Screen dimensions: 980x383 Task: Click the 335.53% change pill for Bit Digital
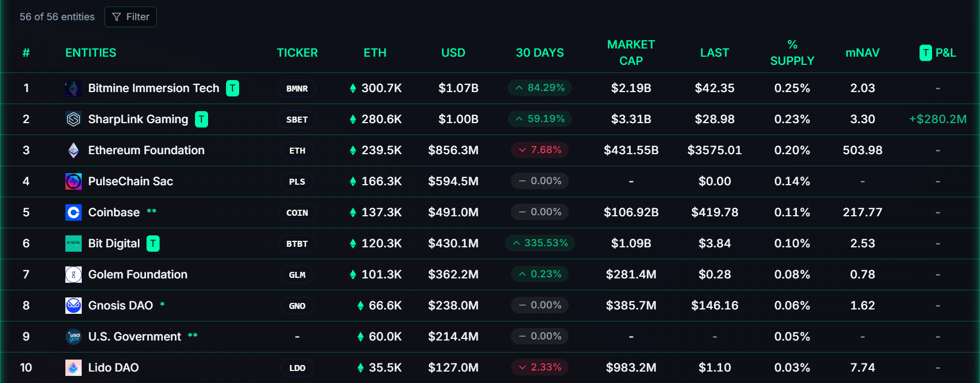540,243
